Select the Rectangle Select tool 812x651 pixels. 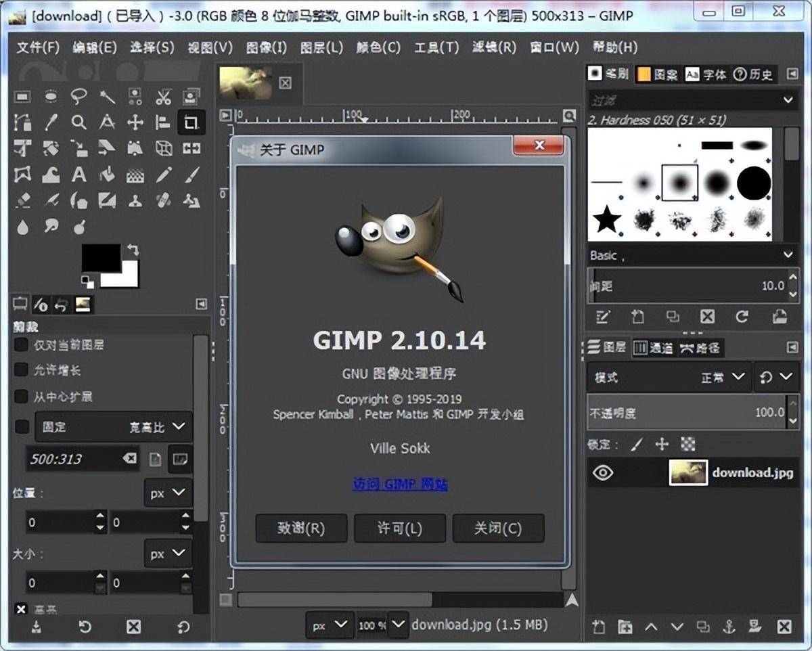[x=23, y=97]
